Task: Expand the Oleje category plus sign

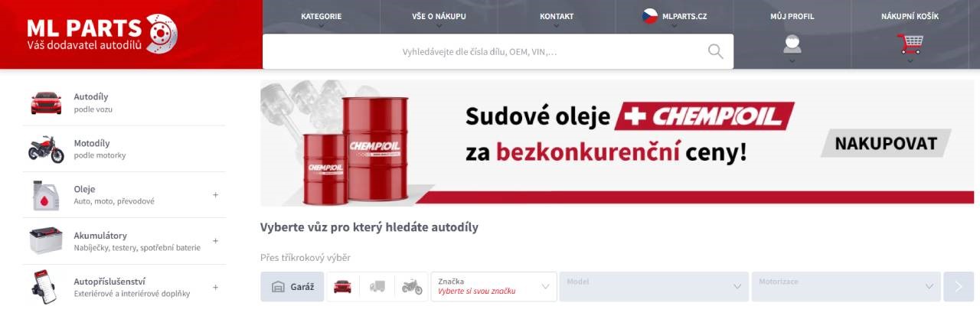Action: point(215,195)
